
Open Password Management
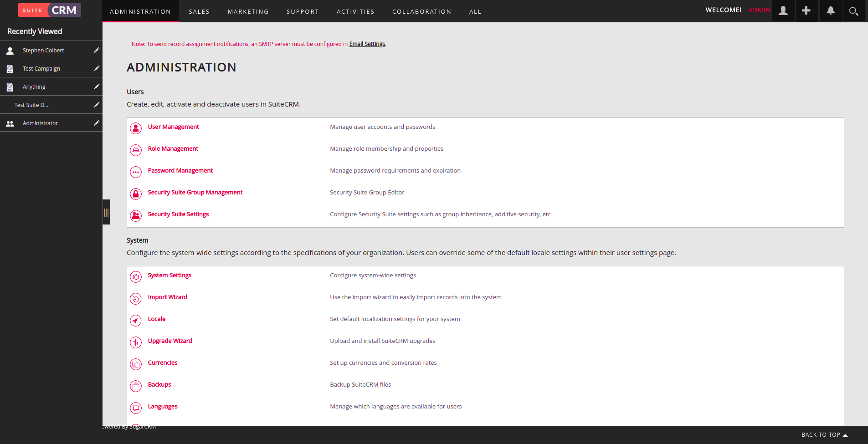180,171
